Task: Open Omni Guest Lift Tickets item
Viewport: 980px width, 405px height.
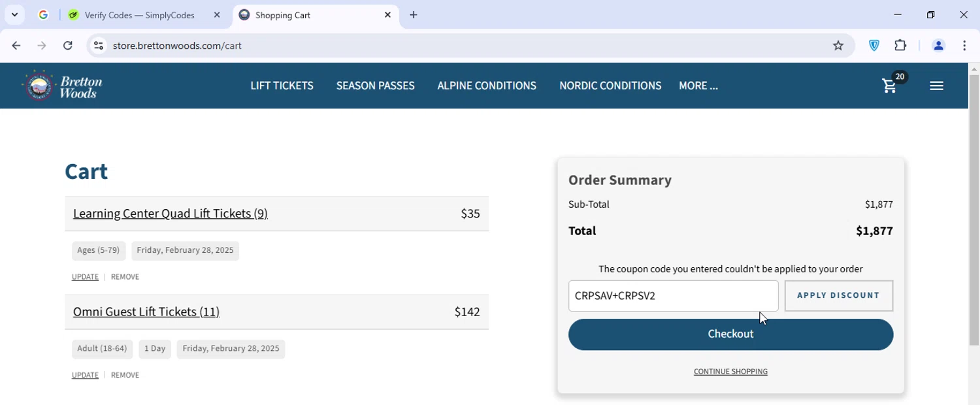Action: pyautogui.click(x=146, y=312)
